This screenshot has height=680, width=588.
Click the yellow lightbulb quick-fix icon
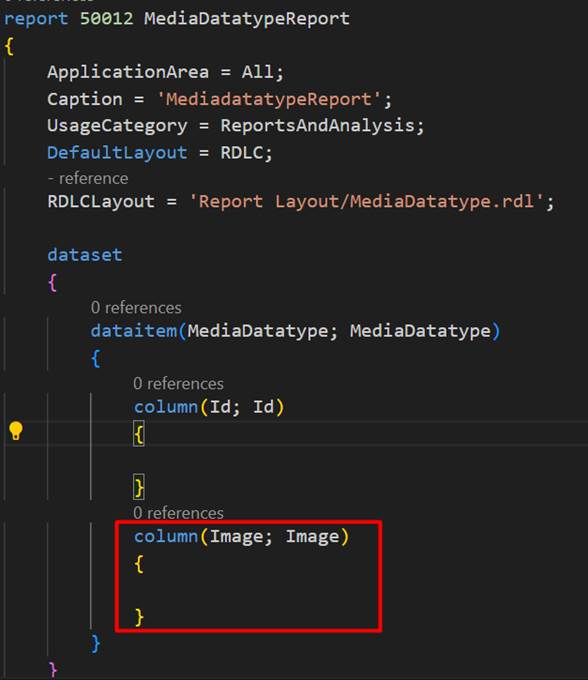coord(16,431)
